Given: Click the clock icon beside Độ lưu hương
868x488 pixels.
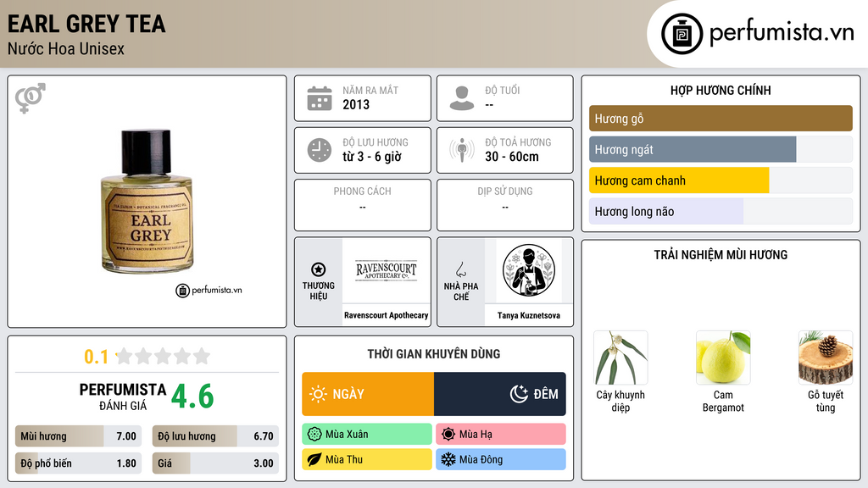Looking at the screenshot, I should [320, 150].
